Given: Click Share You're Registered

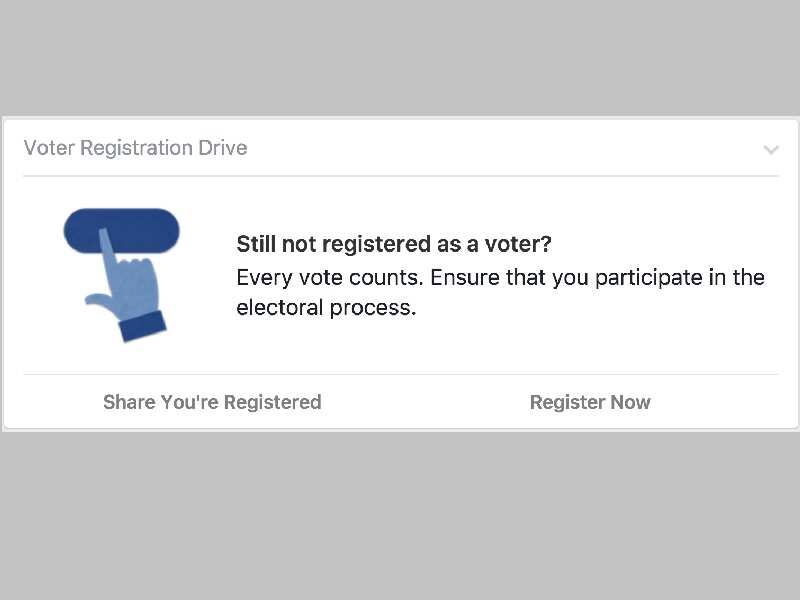Looking at the screenshot, I should (x=212, y=402).
